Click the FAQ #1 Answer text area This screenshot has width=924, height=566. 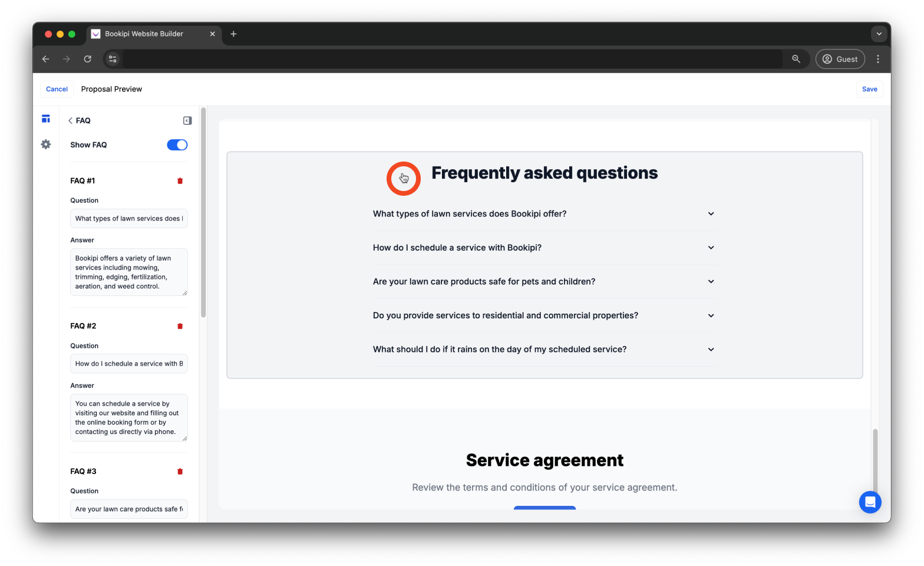coord(129,272)
